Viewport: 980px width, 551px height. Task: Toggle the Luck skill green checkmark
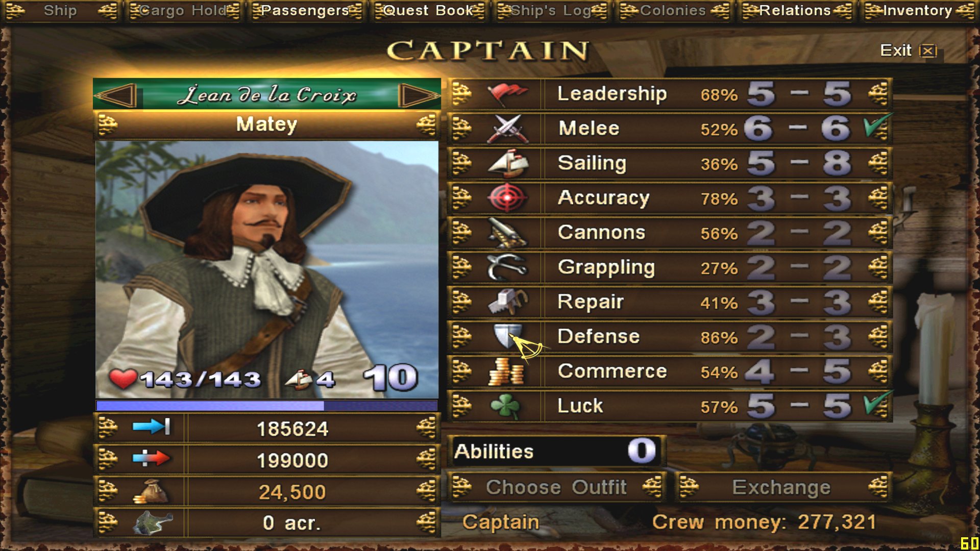[x=877, y=405]
